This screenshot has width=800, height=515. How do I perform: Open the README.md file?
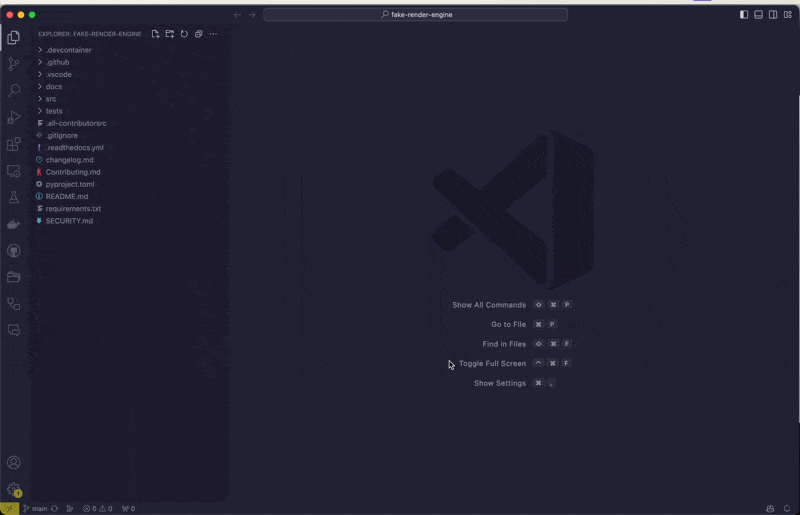pos(130,197)
